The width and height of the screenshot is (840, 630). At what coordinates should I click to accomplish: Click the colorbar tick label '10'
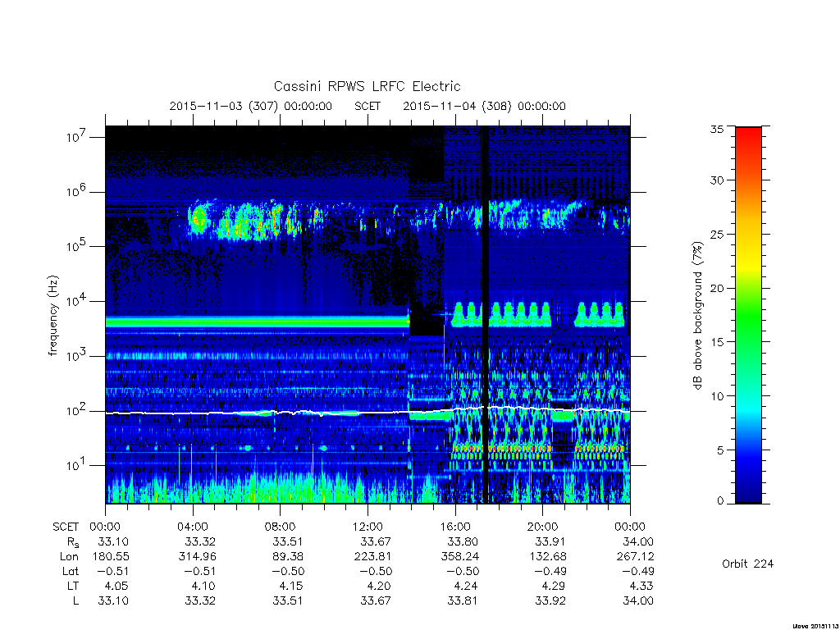(x=717, y=396)
